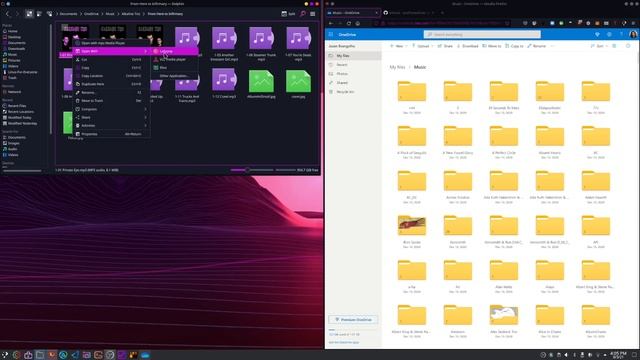The image size is (640, 360).
Task: Open Properties from context menu
Action: 111,134
